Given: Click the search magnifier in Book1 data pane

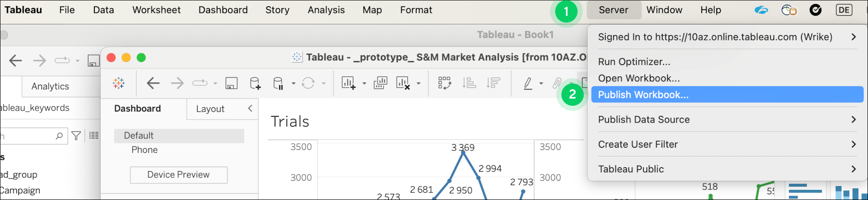Looking at the screenshot, I should pyautogui.click(x=59, y=136).
